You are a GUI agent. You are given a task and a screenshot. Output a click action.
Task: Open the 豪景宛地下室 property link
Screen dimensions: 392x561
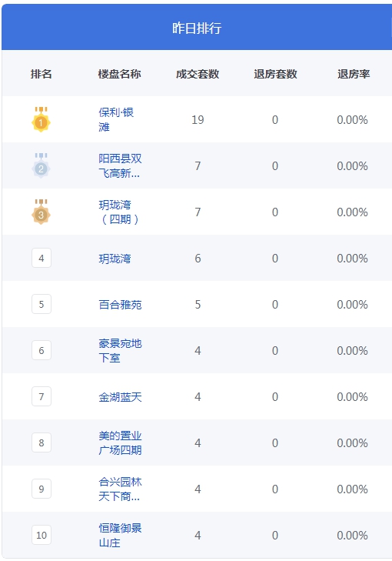pos(120,350)
